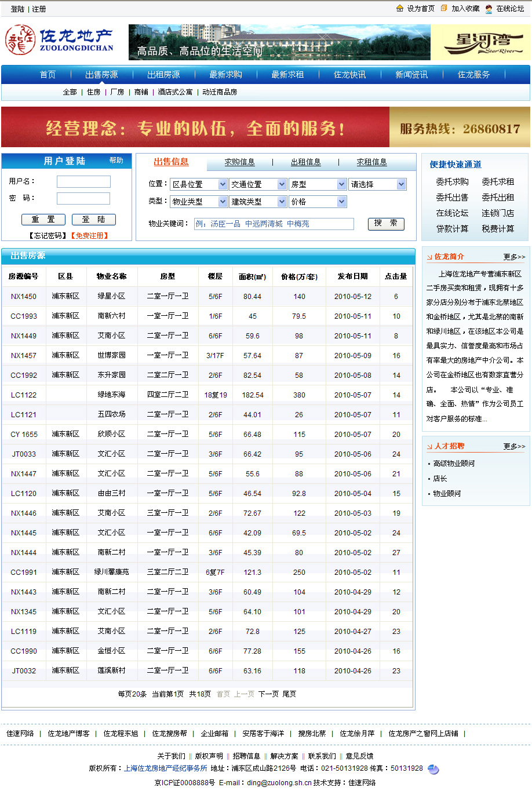
Task: Click the forum avatar icon beside 在线论坛
Action: (489, 9)
